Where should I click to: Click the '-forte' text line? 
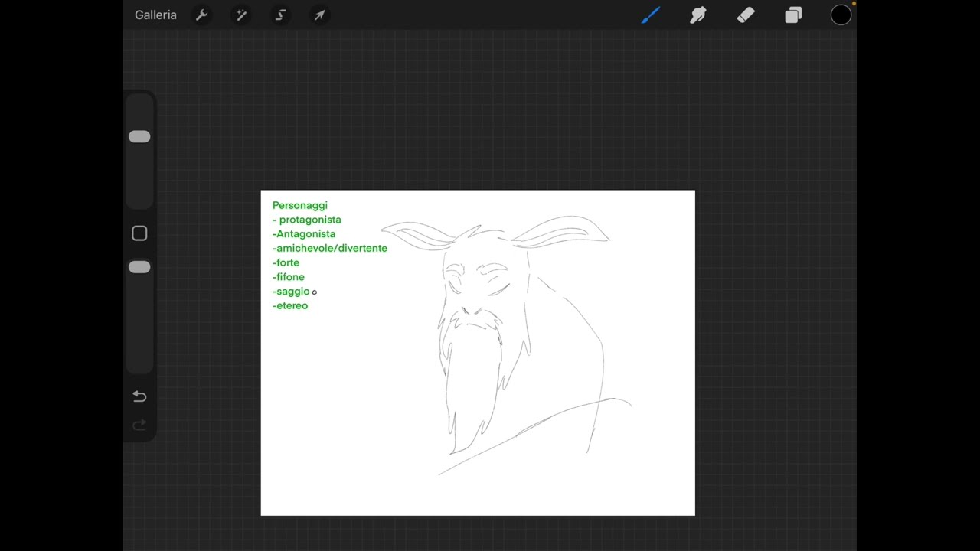click(x=286, y=262)
